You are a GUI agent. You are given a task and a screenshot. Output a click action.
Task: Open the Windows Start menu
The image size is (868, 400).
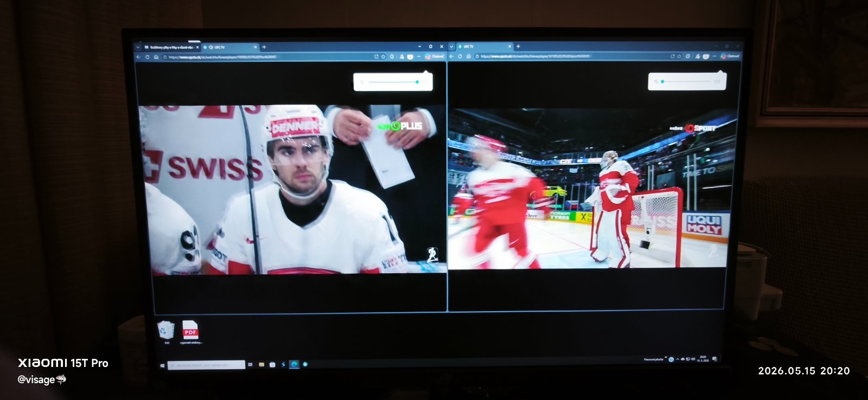tap(162, 365)
